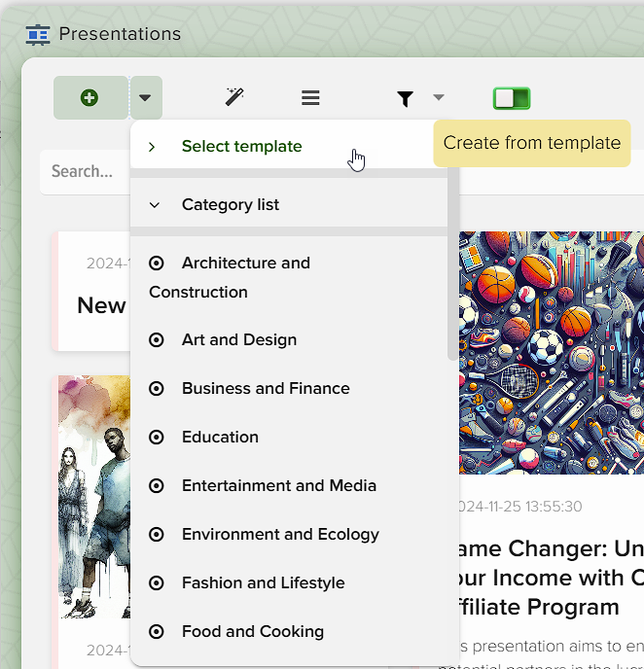Image resolution: width=644 pixels, height=669 pixels.
Task: Expand the chevron beside Select template
Action: tap(152, 147)
